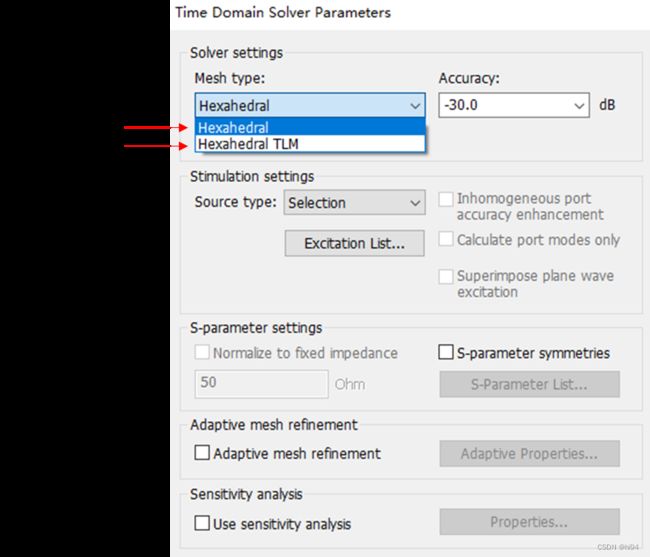Toggle Normalize to fixed impedance checkbox
The image size is (650, 557).
tap(202, 353)
